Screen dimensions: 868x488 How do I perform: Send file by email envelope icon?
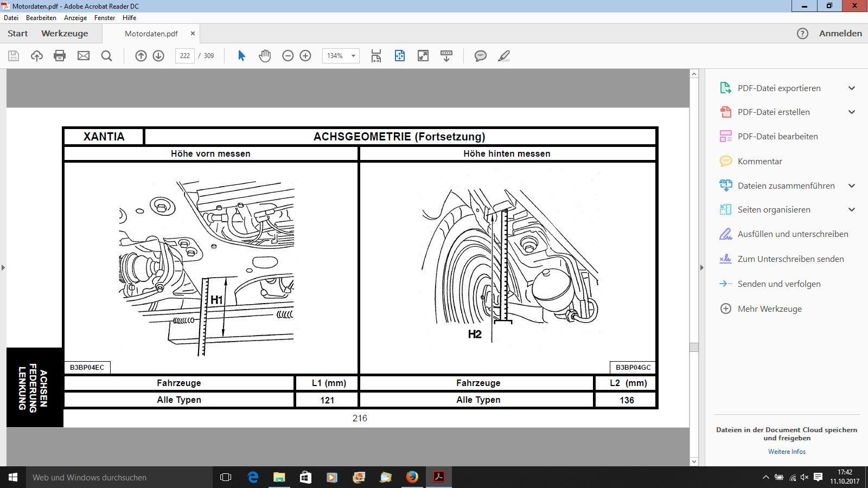[x=84, y=56]
